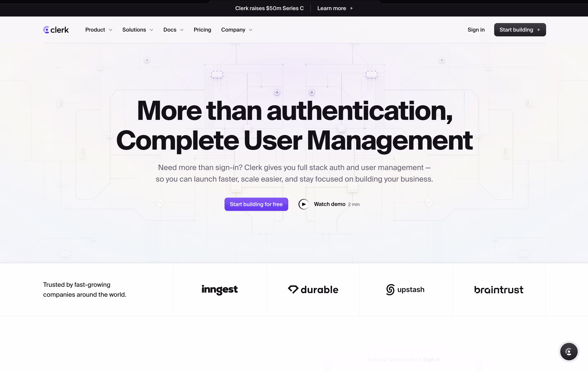The image size is (588, 371).
Task: Expand the Solutions menu chevron
Action: pos(151,30)
